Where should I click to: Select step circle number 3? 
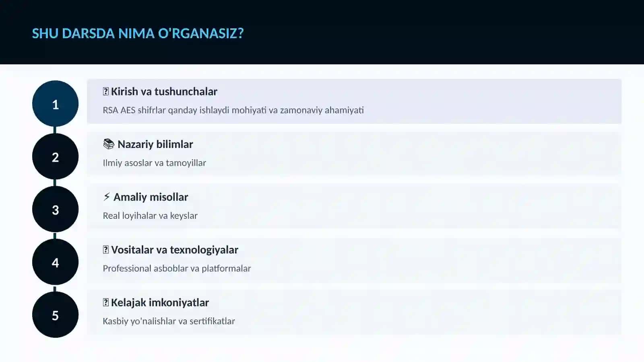click(x=56, y=209)
